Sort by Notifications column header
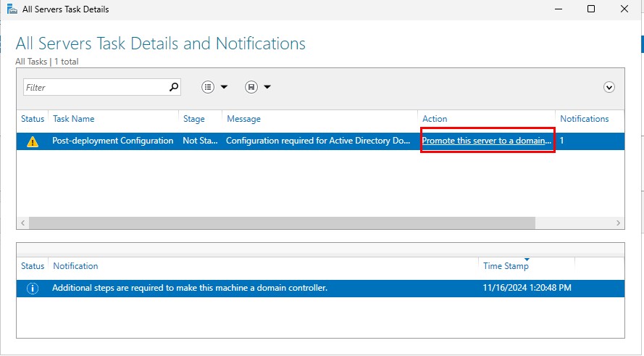 [x=584, y=119]
